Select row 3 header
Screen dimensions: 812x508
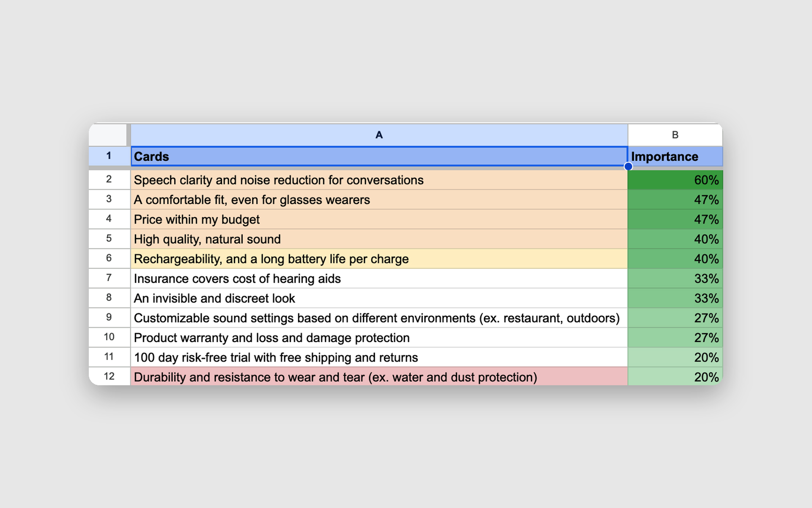(109, 199)
